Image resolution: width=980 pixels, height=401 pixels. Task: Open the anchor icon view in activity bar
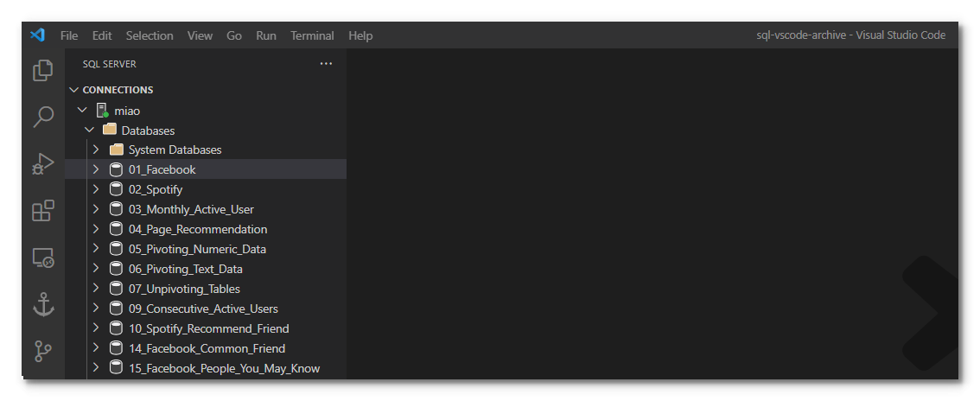click(x=42, y=304)
